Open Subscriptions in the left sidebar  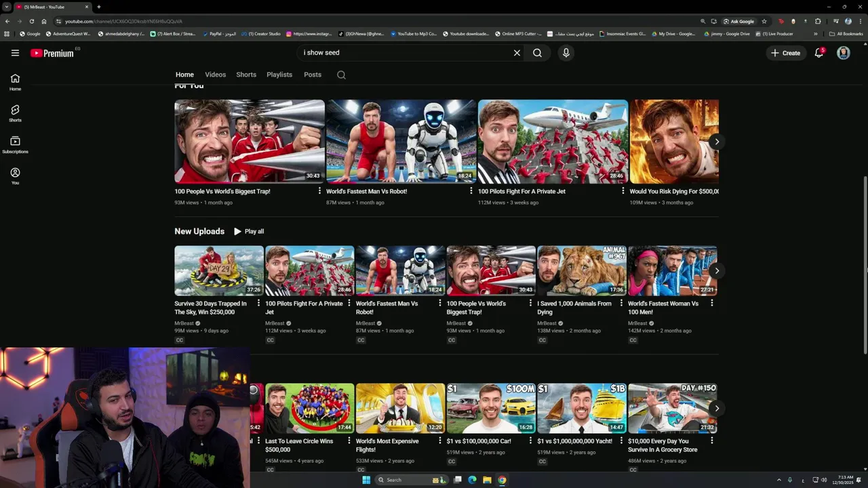pyautogui.click(x=15, y=144)
